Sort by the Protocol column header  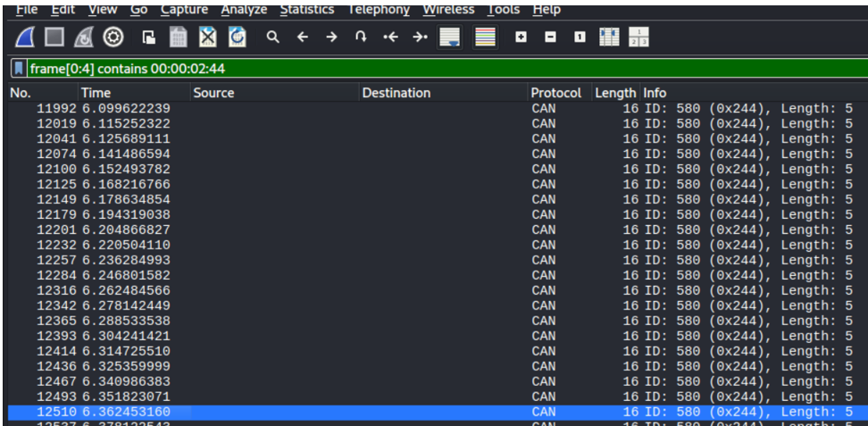pos(555,93)
